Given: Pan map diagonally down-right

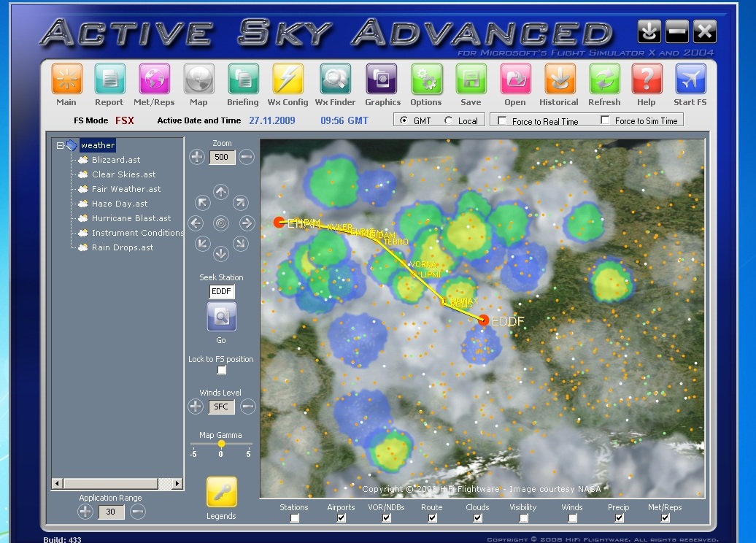Looking at the screenshot, I should point(240,244).
